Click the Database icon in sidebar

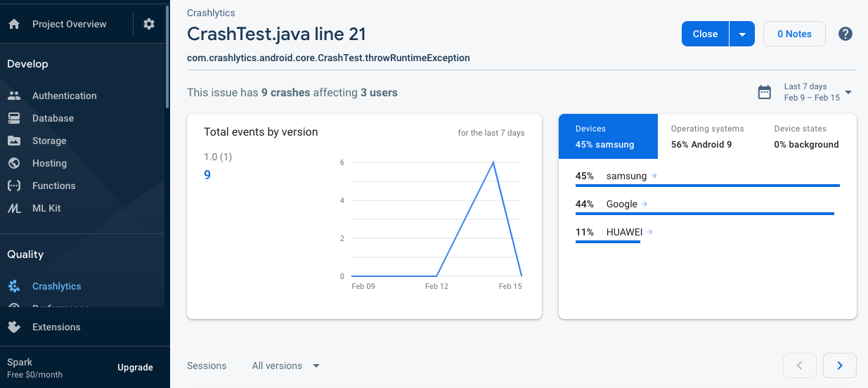pos(14,118)
